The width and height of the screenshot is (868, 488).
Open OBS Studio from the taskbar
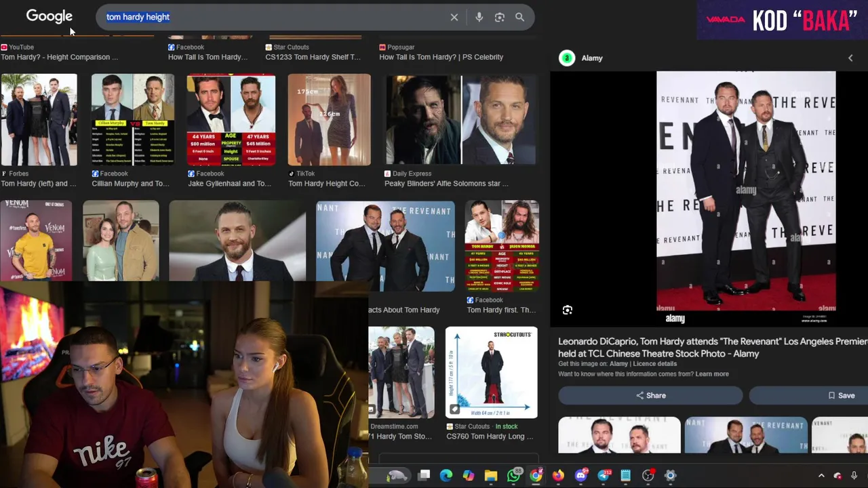point(648,476)
